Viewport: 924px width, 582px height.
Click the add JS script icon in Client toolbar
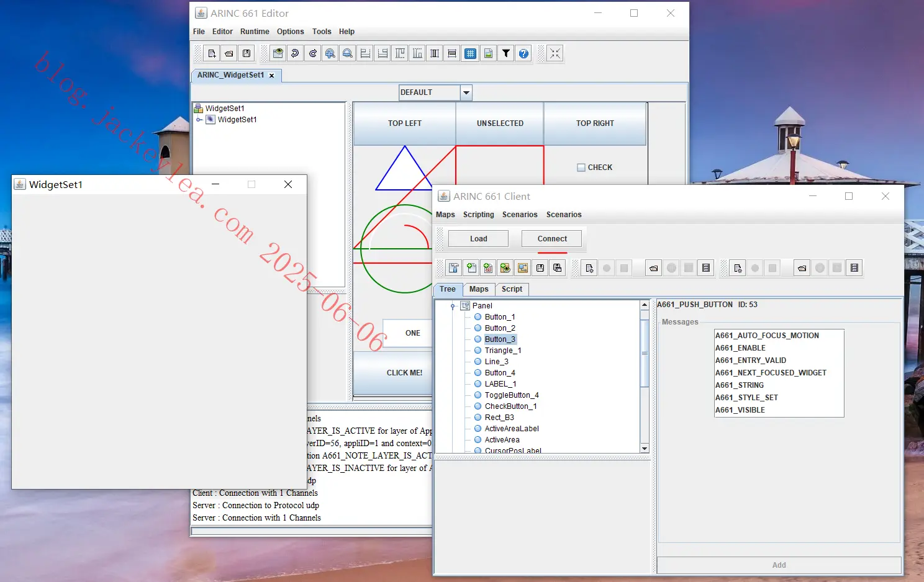pyautogui.click(x=488, y=268)
